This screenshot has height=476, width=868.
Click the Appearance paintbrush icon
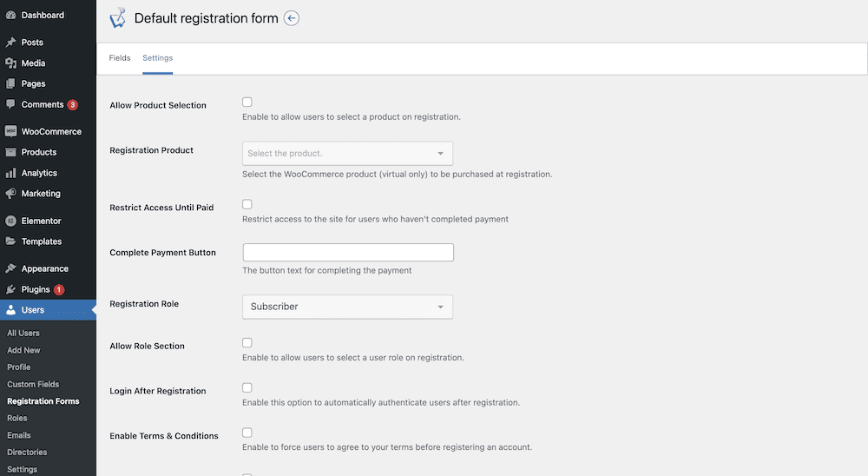pyautogui.click(x=10, y=268)
